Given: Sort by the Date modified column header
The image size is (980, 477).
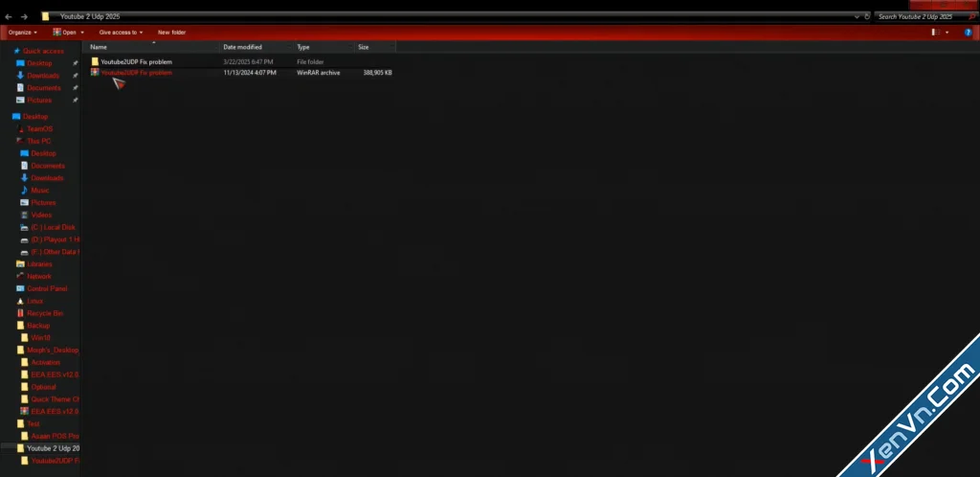Looking at the screenshot, I should [x=256, y=47].
